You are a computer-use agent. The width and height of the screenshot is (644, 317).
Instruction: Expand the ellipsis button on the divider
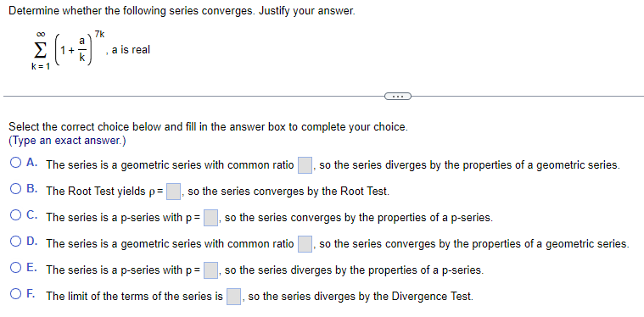(398, 97)
